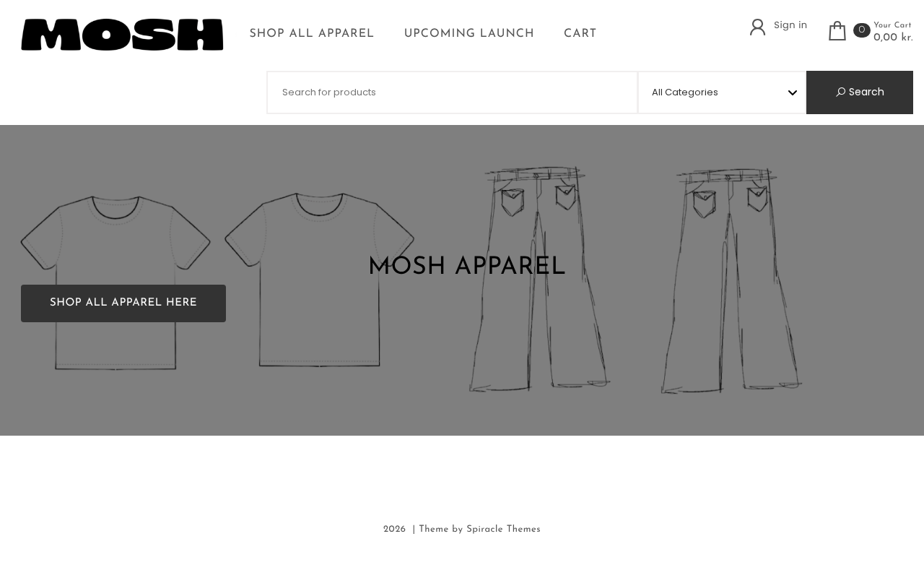Click the Spiracle Themes footer link
Screen dimensions: 924x578
tap(503, 530)
